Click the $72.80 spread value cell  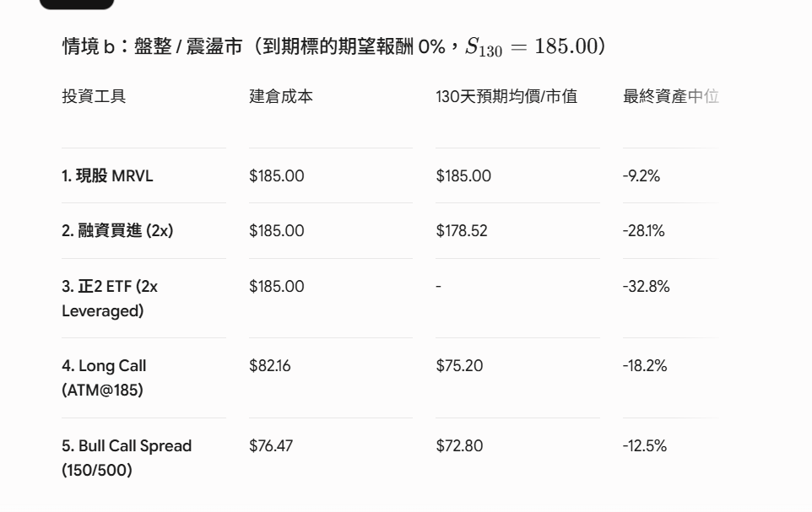tap(459, 445)
